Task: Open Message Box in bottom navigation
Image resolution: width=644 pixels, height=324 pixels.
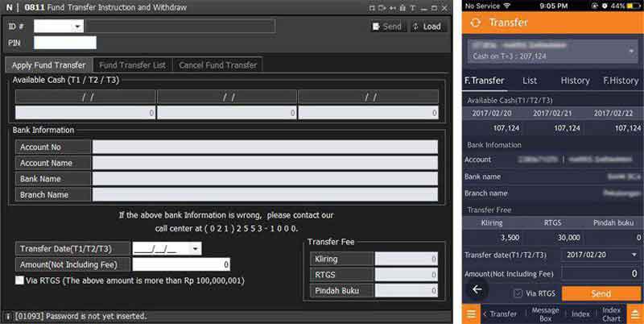Action: click(x=545, y=314)
